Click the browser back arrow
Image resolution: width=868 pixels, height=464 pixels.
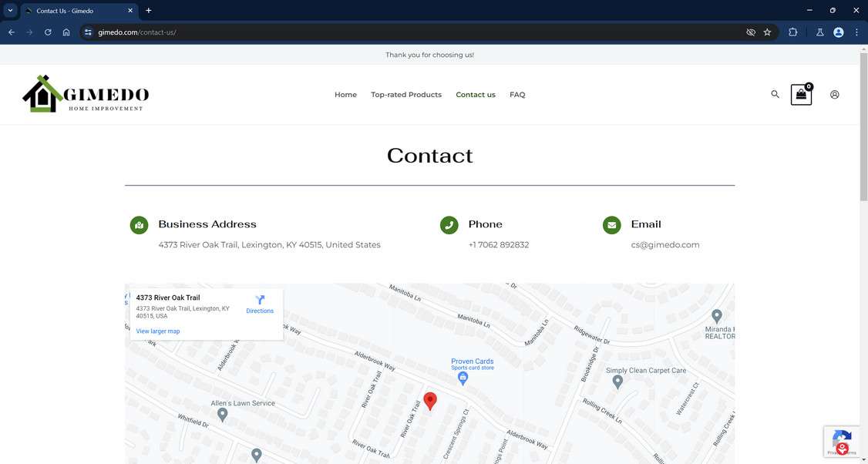[11, 32]
